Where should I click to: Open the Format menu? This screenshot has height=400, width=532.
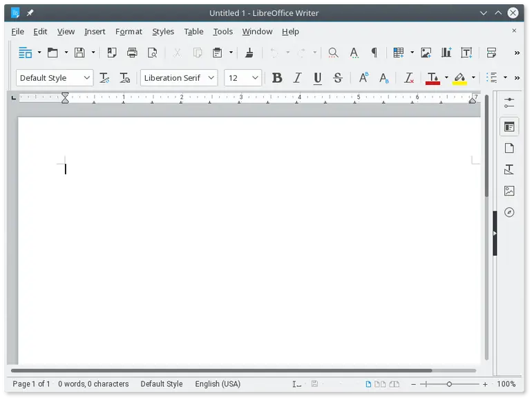(129, 32)
